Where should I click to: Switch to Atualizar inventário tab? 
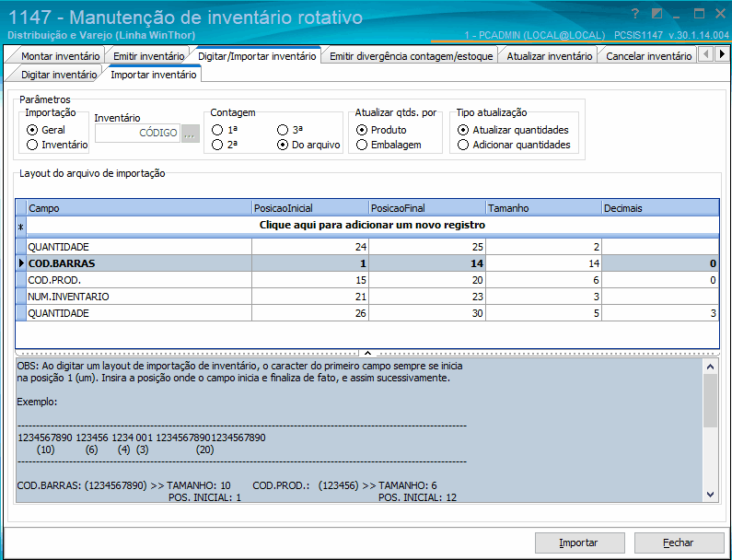(550, 56)
